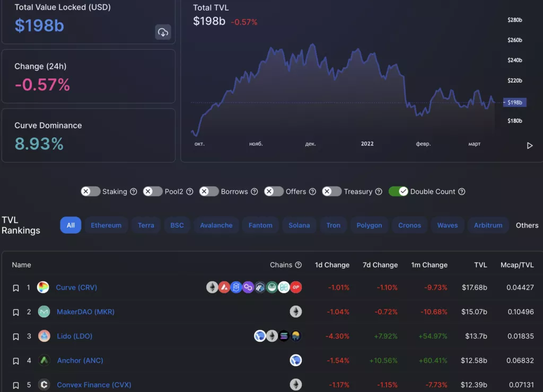This screenshot has height=392, width=543.
Task: Click the Polygon chain icon in Curve's chains
Action: pos(248,287)
